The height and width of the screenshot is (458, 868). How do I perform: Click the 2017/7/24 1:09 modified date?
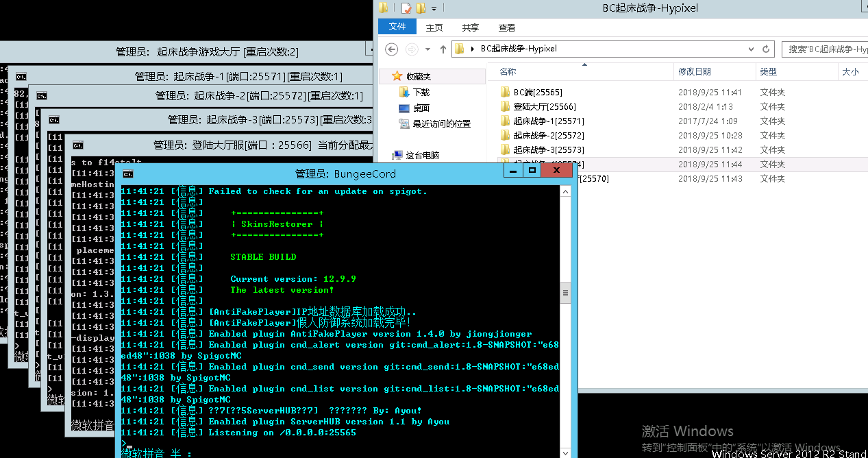click(708, 121)
